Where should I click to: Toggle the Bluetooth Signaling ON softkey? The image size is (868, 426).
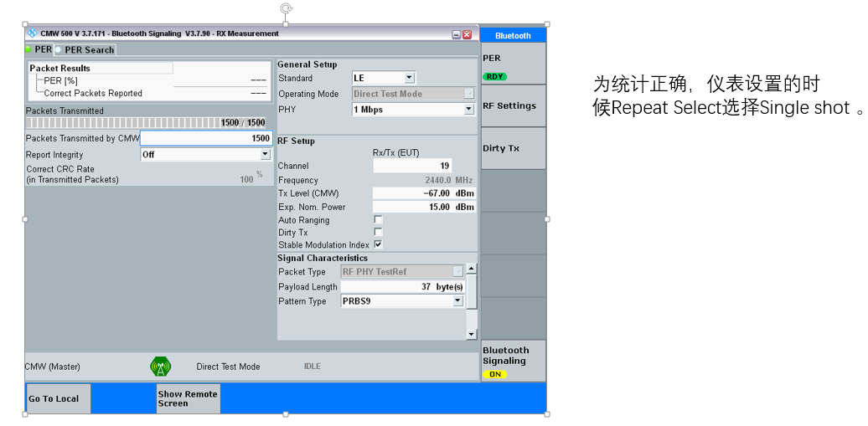(513, 361)
